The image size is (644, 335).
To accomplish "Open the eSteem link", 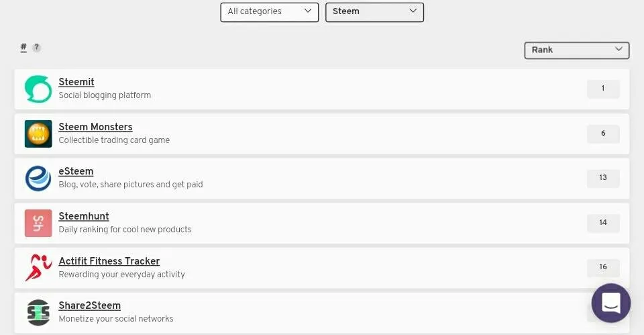I will [76, 171].
